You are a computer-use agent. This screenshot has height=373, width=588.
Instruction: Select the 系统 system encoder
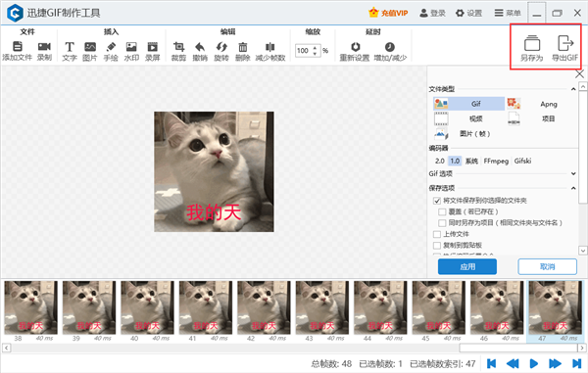(471, 161)
